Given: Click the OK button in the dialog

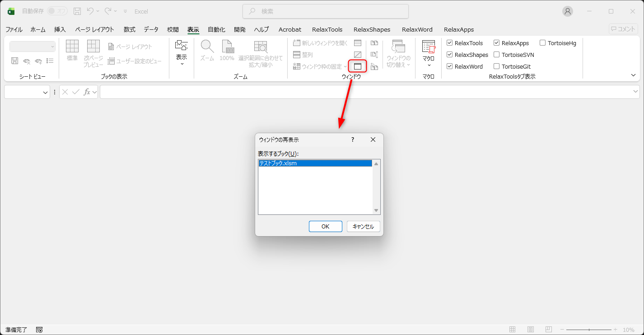Looking at the screenshot, I should pos(325,226).
